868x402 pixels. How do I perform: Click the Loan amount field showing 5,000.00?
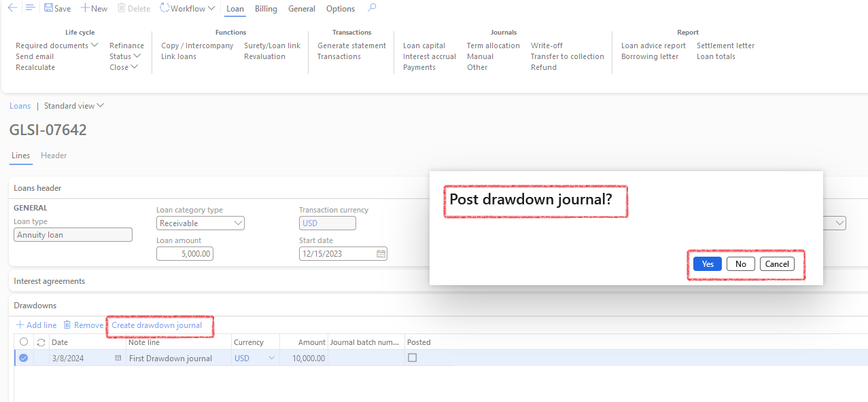coord(185,253)
